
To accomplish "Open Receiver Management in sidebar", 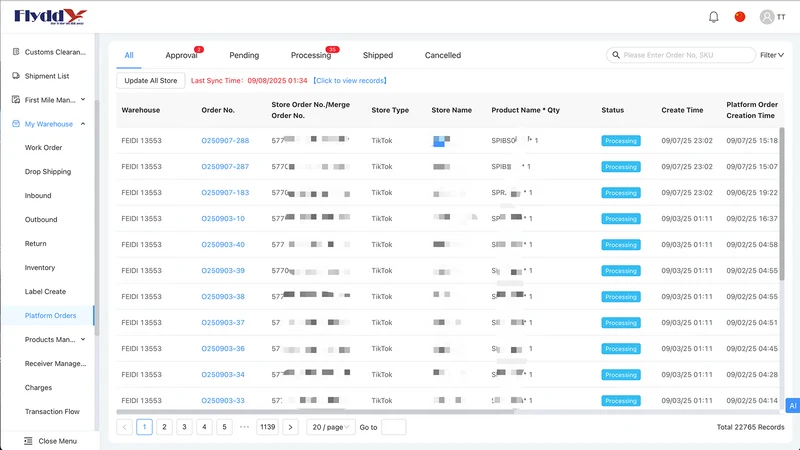I will (x=56, y=363).
